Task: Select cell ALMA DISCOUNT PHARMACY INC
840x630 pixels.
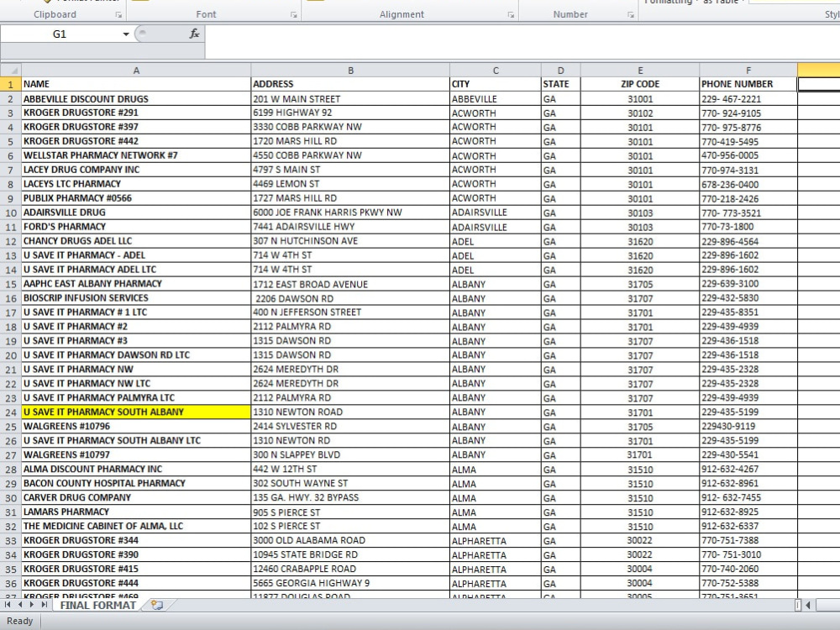Action: click(136, 470)
